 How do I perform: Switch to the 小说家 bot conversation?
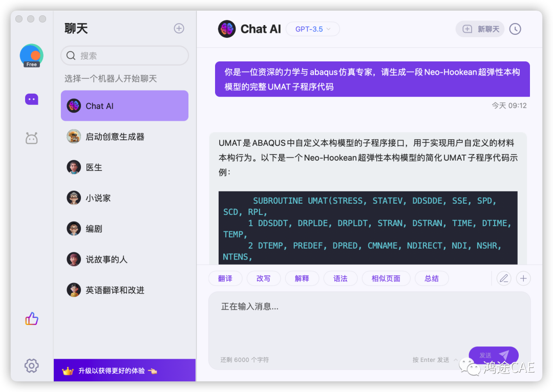(x=124, y=198)
